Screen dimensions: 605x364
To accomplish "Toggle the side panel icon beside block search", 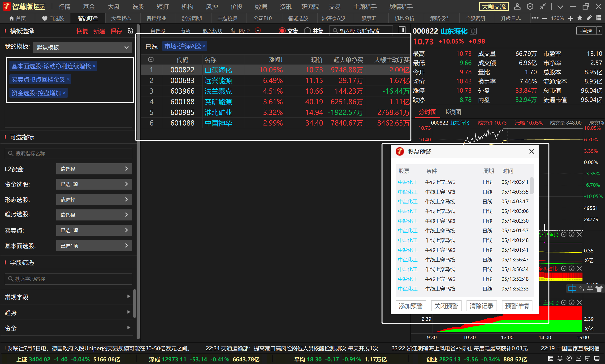I will point(402,30).
